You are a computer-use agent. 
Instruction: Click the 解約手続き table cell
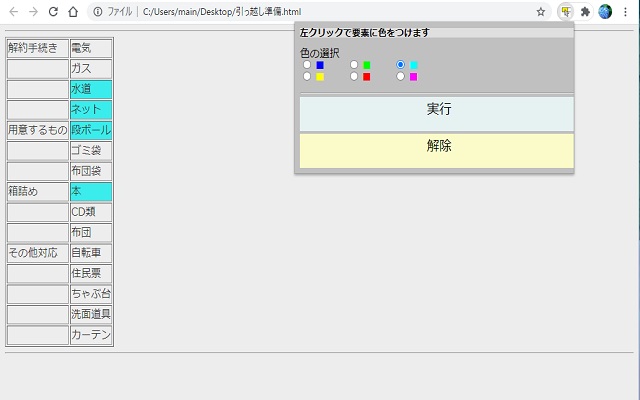point(38,48)
